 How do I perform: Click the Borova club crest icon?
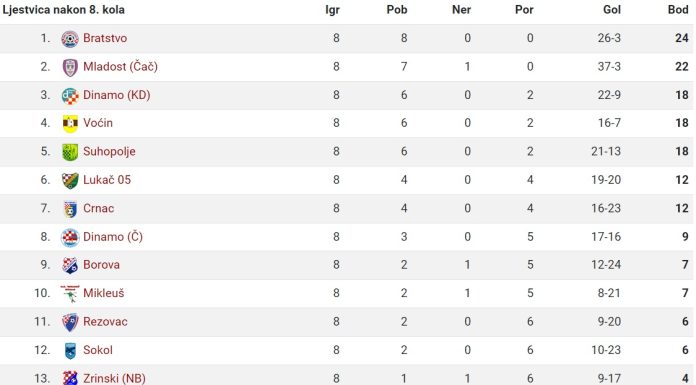pos(70,266)
